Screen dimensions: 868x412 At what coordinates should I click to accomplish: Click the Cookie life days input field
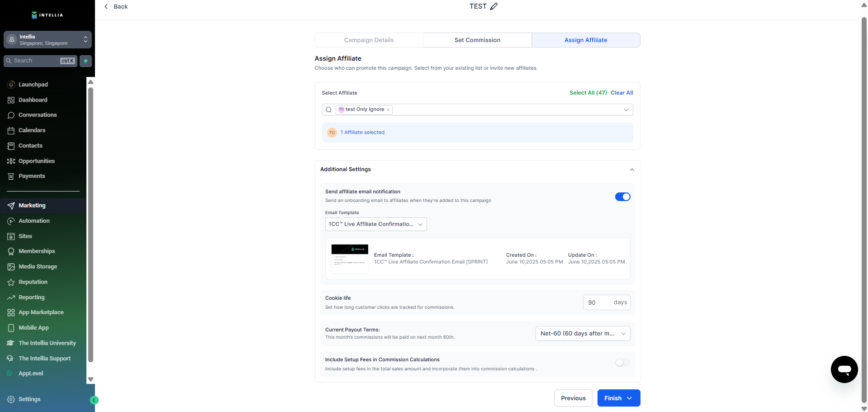598,303
